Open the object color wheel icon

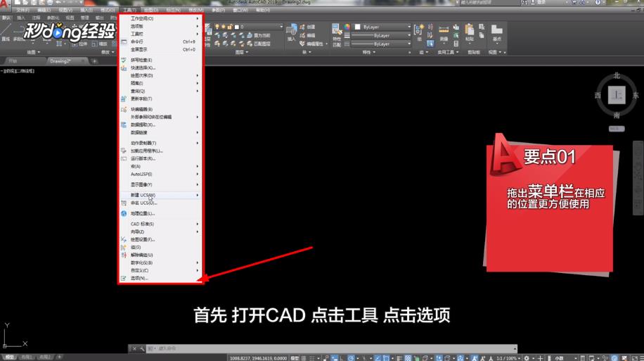347,27
